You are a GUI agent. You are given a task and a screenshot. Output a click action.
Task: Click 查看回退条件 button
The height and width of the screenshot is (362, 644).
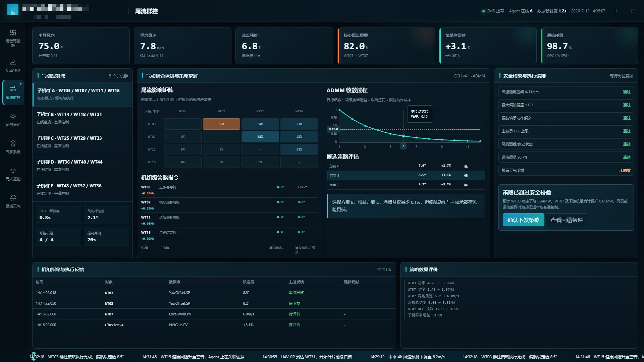coord(567,220)
